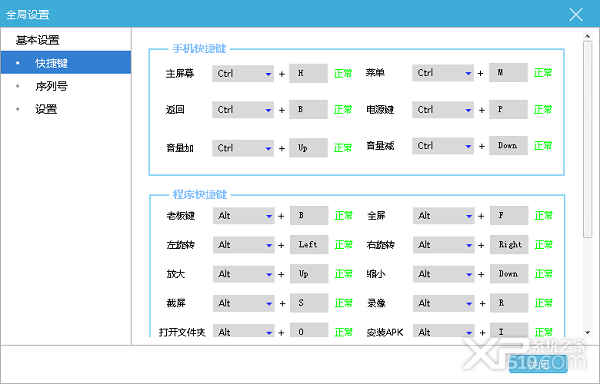This screenshot has height=384, width=600.
Task: Open the 老板键 Alt modifier dropdown
Action: click(244, 216)
